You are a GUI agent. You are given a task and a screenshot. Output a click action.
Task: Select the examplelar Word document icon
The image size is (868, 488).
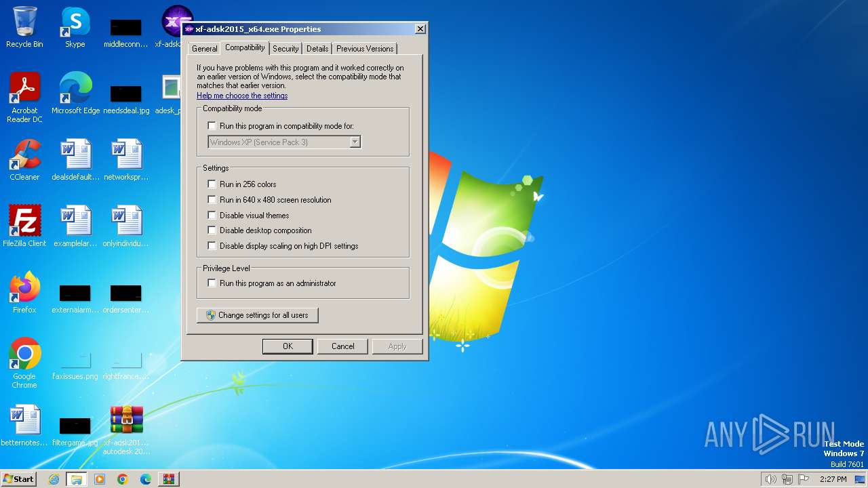pyautogui.click(x=75, y=226)
